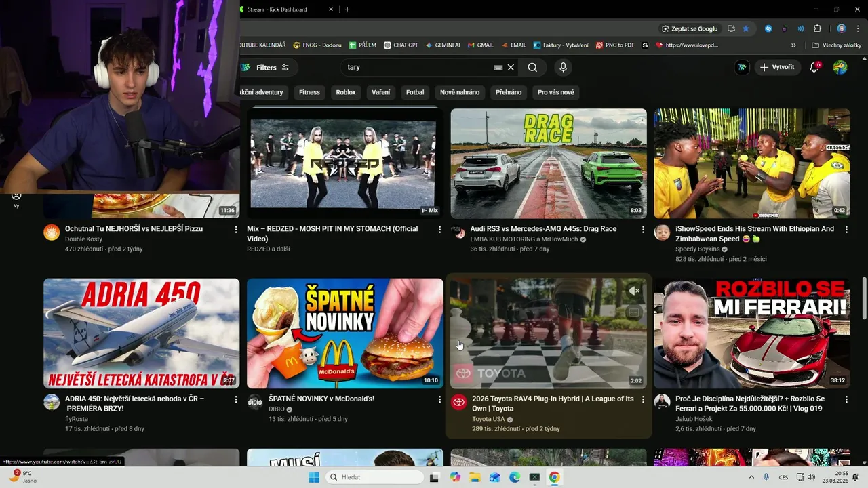868x488 pixels.
Task: Open the YouTube account avatar menu
Action: (840, 67)
